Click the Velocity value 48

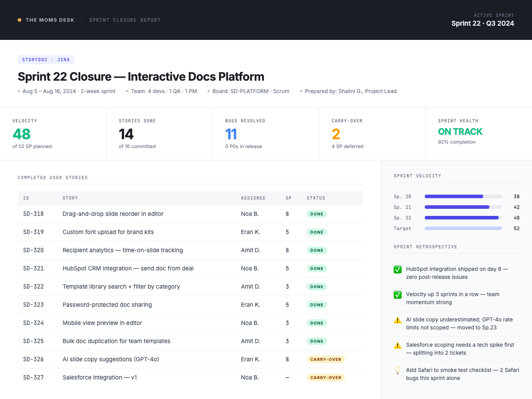tap(22, 134)
